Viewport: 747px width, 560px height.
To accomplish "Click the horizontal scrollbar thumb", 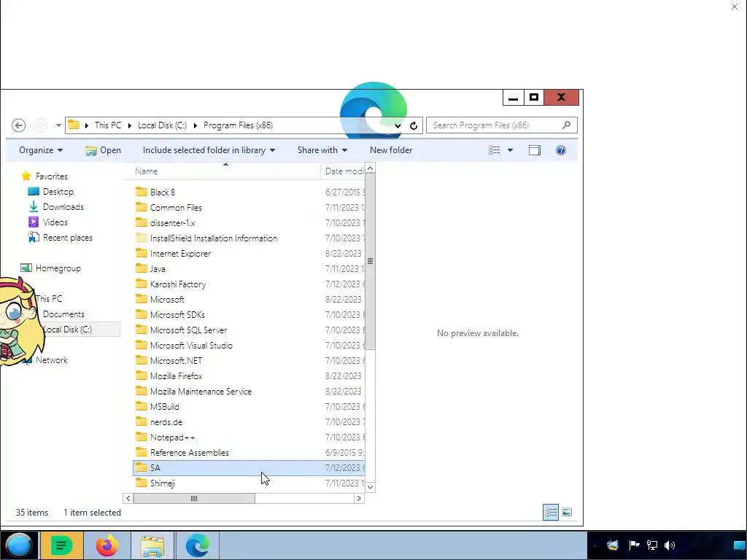I will [x=194, y=498].
